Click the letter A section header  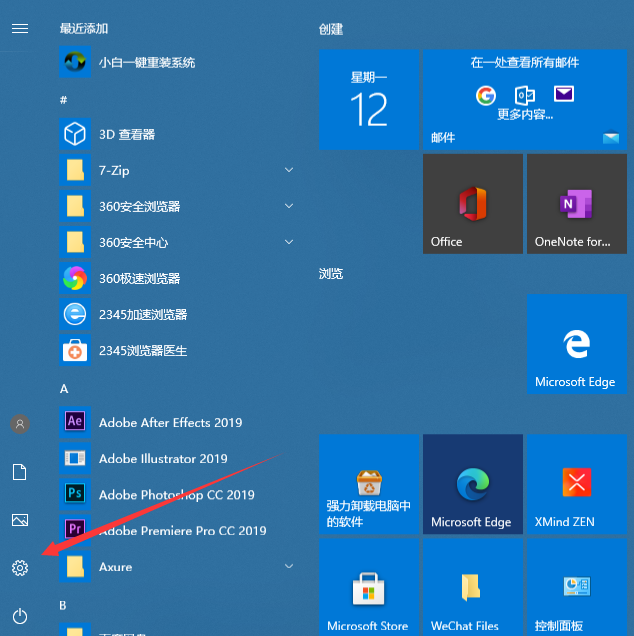tap(64, 389)
